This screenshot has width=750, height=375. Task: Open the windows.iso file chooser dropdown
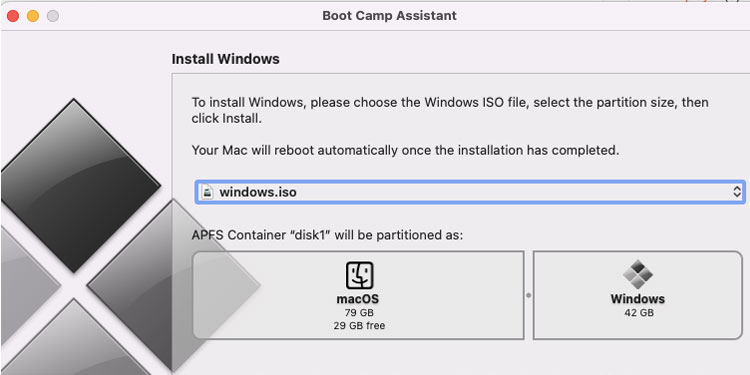point(470,192)
